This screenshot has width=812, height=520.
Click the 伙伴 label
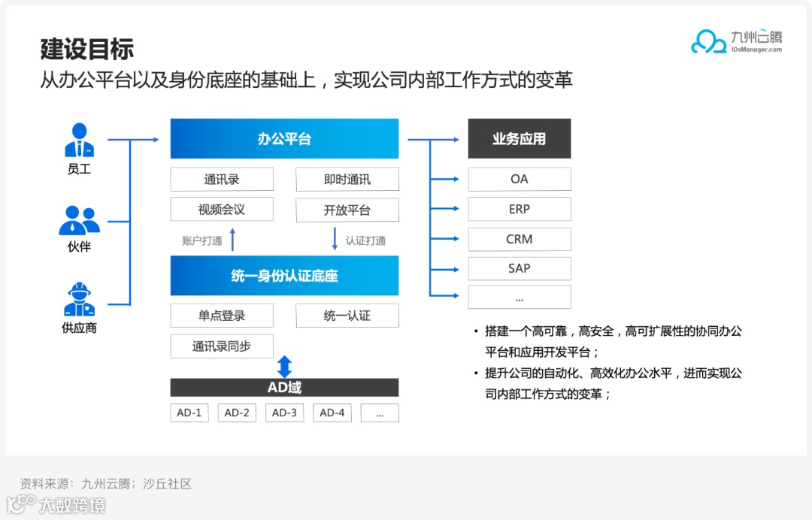(79, 246)
